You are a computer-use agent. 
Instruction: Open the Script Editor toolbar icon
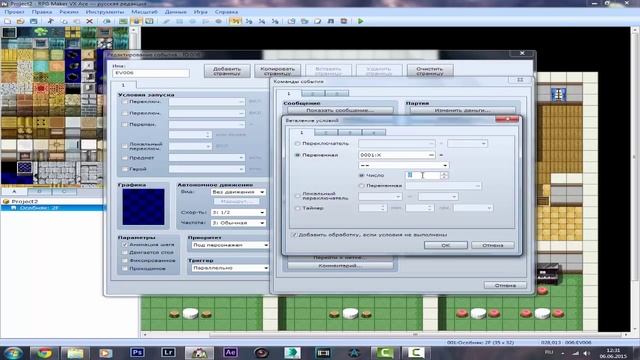click(x=318, y=21)
